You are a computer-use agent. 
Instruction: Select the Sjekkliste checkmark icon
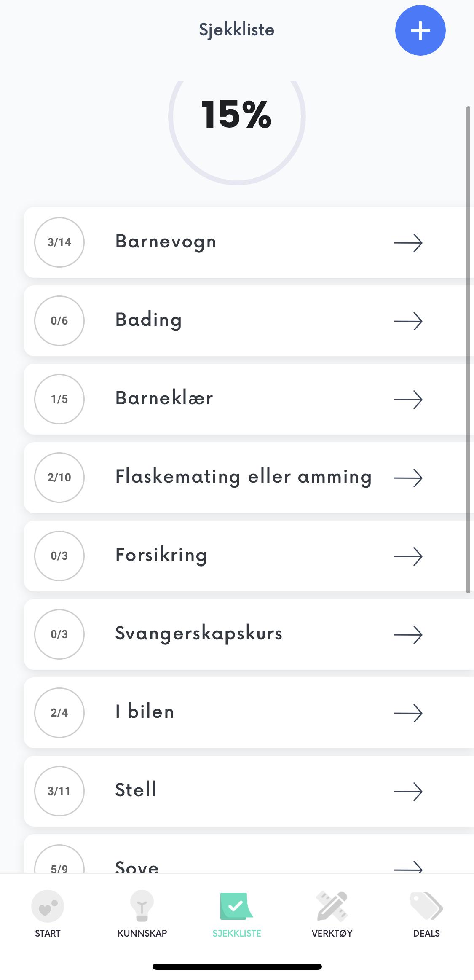[236, 905]
